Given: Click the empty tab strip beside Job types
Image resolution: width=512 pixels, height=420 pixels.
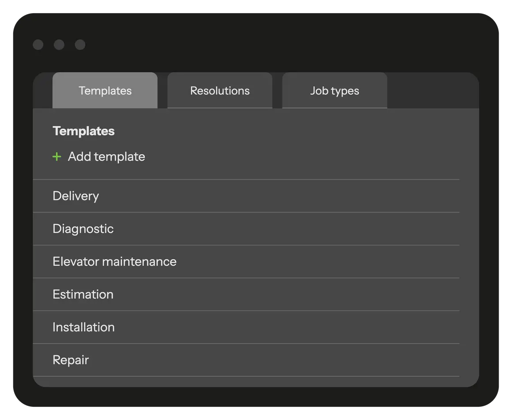Looking at the screenshot, I should coord(433,91).
